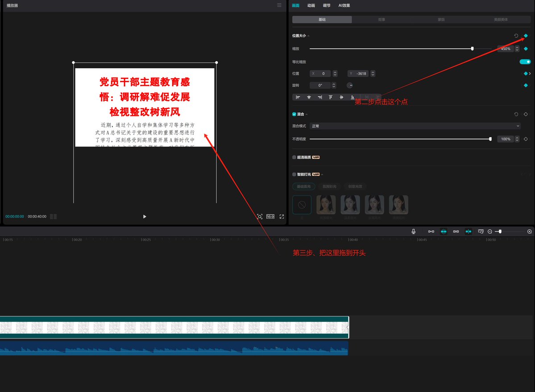
Task: Align clip to horizontal center
Action: point(309,97)
